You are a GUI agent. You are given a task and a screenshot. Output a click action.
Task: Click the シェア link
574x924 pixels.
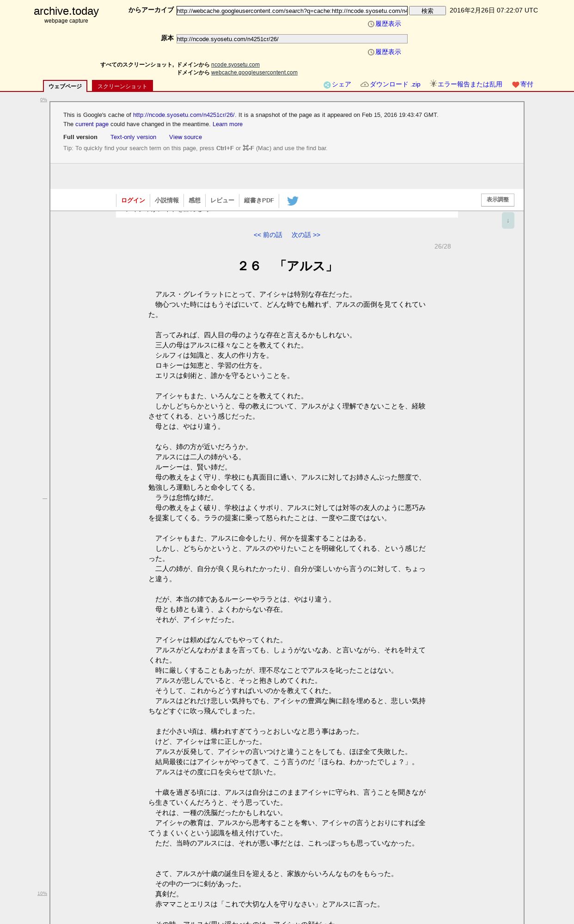(x=342, y=85)
